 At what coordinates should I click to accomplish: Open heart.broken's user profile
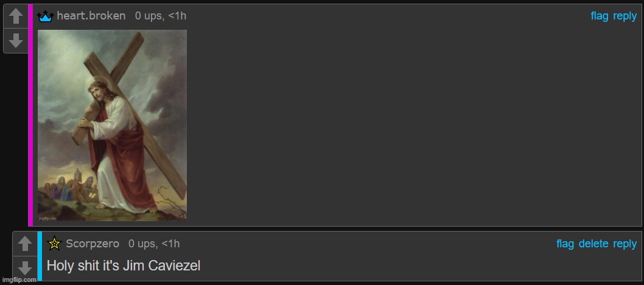[91, 16]
